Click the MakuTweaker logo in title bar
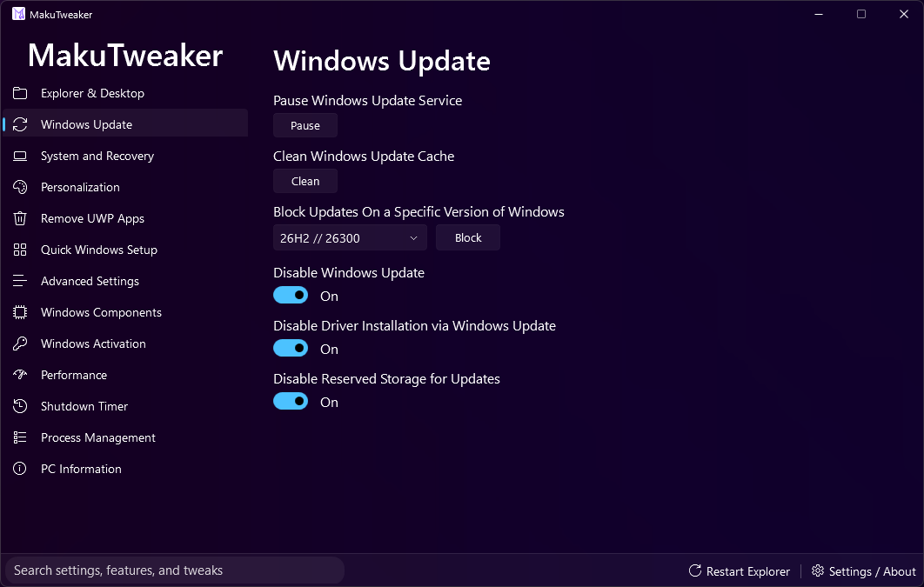This screenshot has width=924, height=587. click(x=19, y=14)
